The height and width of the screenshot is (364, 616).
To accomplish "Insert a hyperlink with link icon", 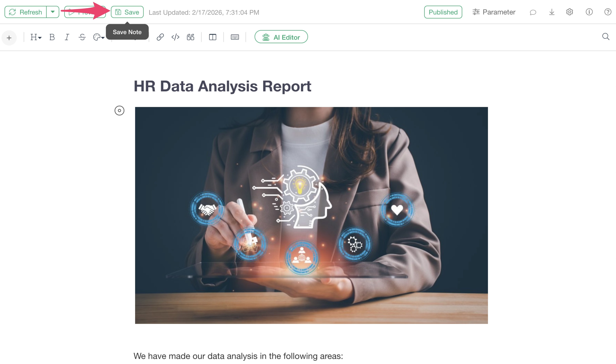I will pos(160,37).
